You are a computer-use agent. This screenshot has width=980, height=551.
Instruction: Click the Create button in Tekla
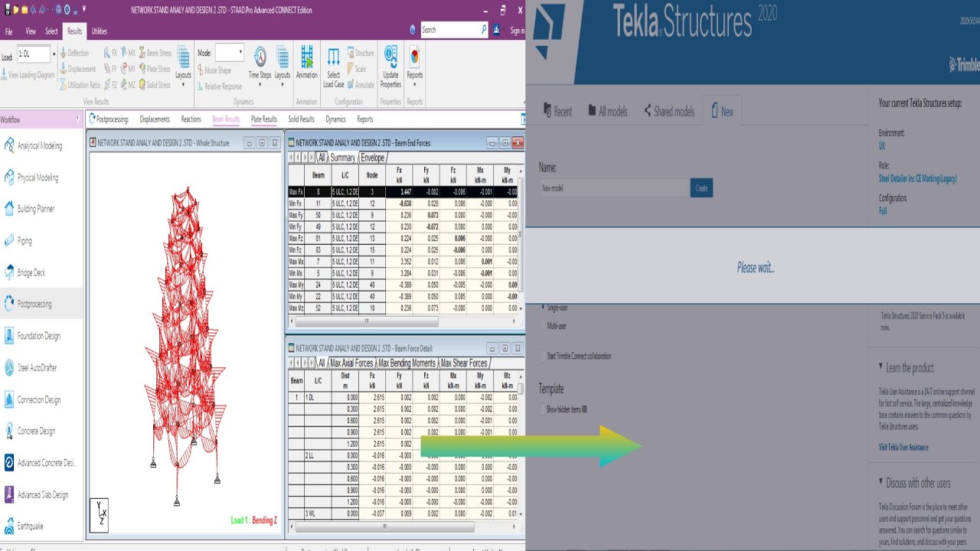(x=701, y=187)
